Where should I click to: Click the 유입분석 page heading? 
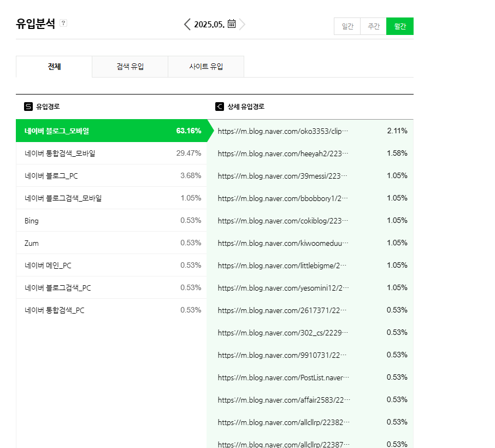click(36, 23)
